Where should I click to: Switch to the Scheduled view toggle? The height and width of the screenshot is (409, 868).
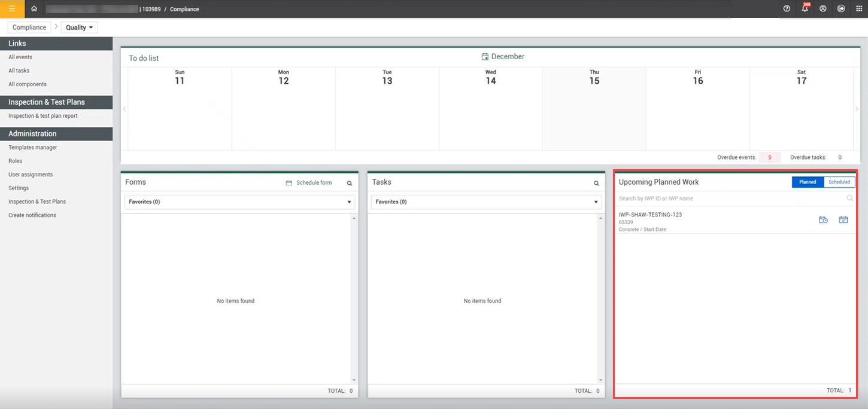(x=839, y=182)
